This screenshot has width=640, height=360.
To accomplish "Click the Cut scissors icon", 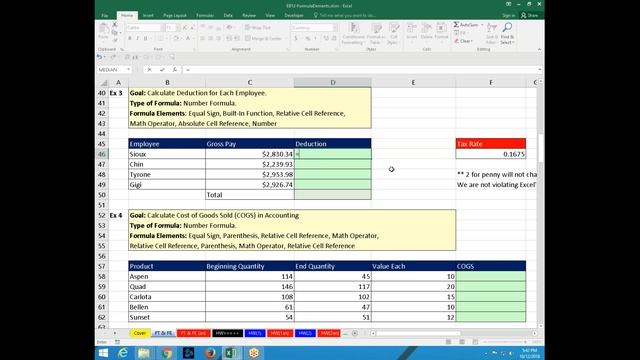I will pyautogui.click(x=115, y=25).
